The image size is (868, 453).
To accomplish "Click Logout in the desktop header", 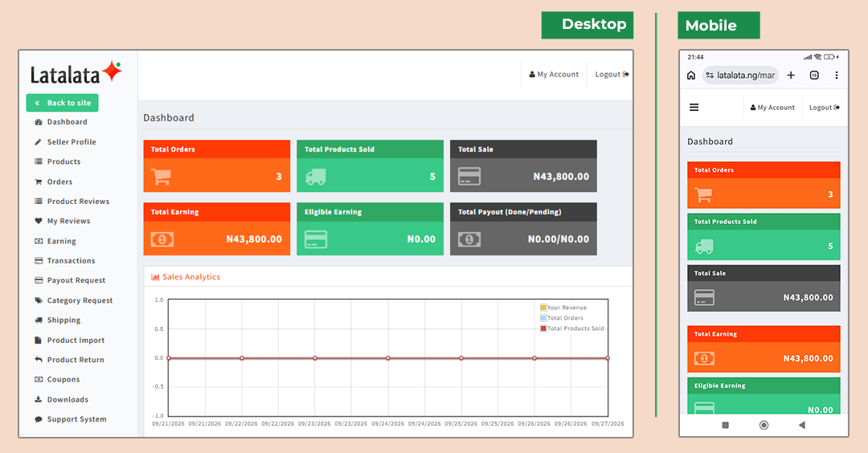I will pyautogui.click(x=612, y=74).
